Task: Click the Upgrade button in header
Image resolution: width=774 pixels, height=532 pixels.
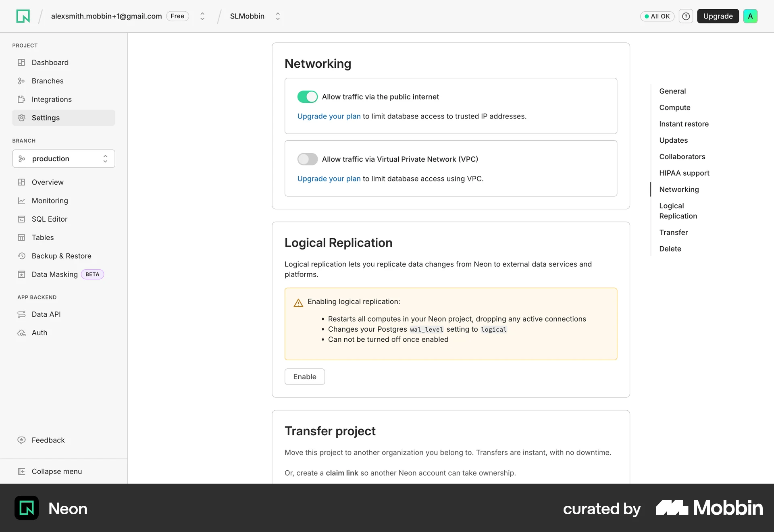Action: click(718, 16)
